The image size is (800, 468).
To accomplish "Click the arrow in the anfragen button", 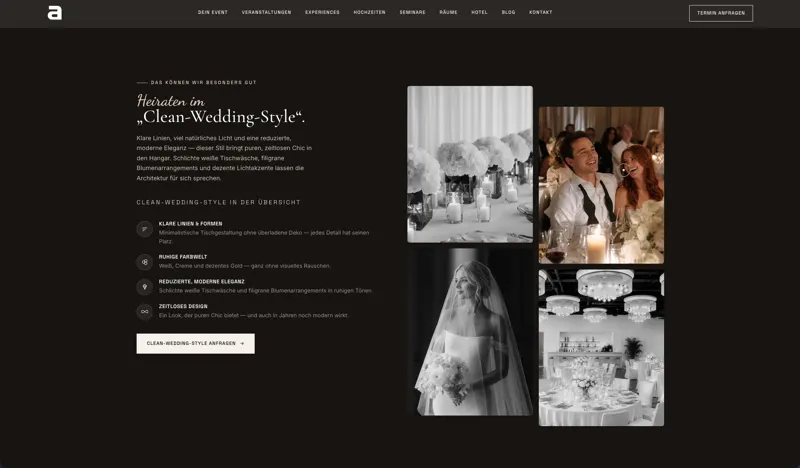I will (242, 343).
